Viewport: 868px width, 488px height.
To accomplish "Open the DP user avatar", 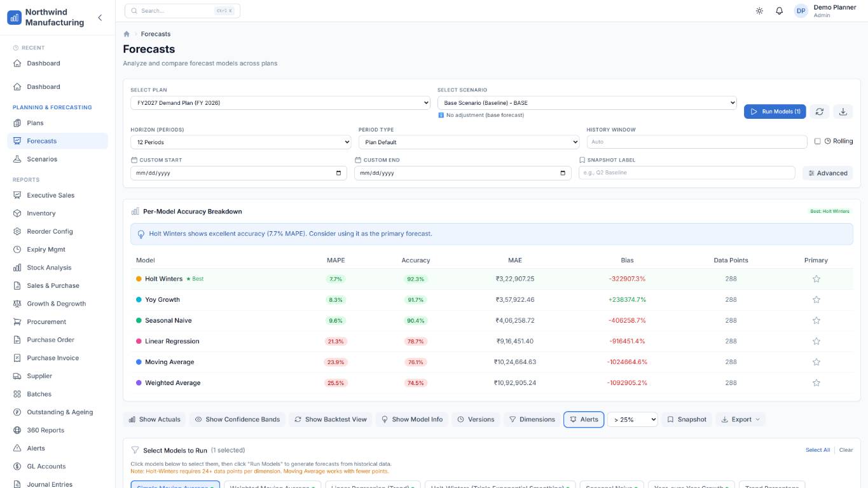I will click(801, 11).
